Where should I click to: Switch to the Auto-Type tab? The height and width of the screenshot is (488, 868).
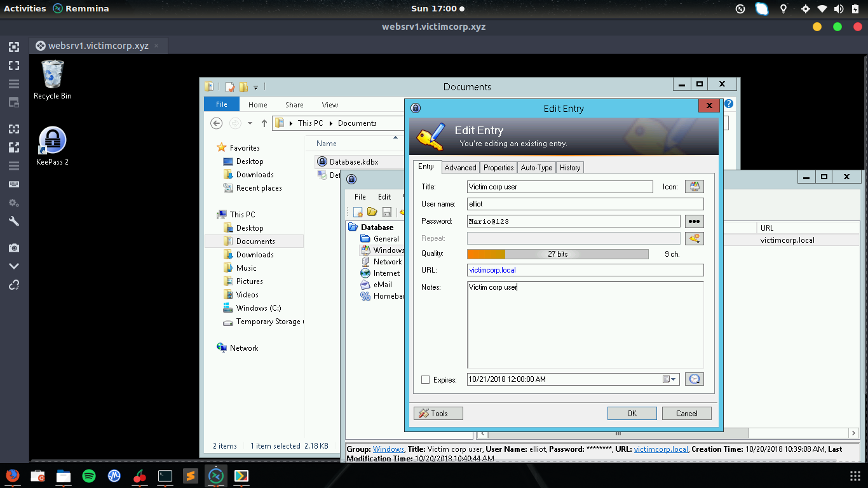[536, 168]
